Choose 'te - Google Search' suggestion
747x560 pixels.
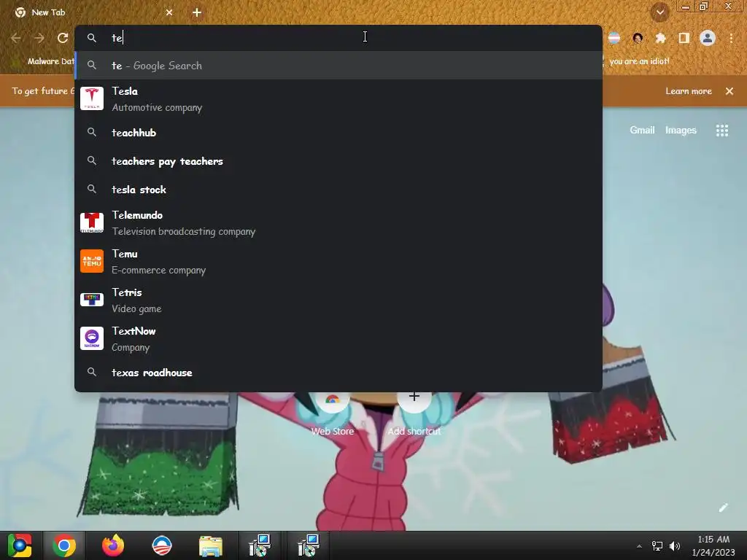[x=338, y=66]
